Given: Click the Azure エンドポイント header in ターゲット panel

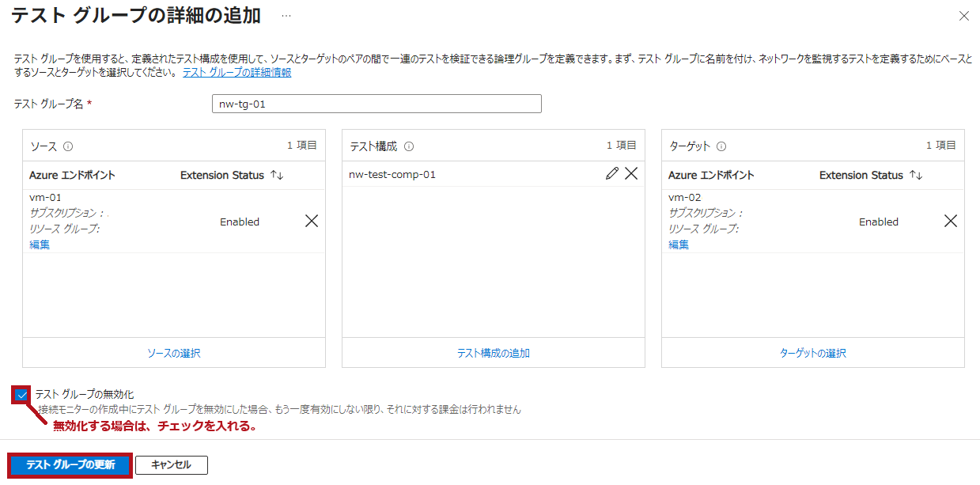Looking at the screenshot, I should pos(711,175).
